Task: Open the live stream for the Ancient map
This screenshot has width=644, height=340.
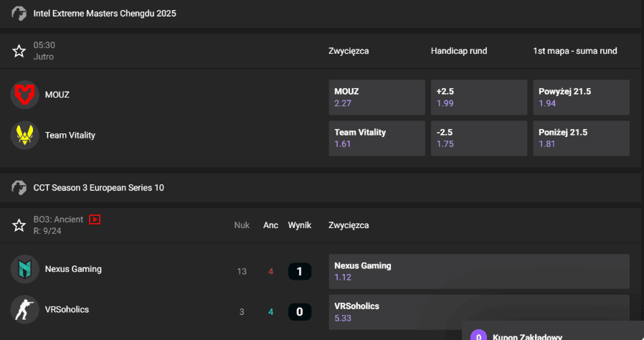Action: pos(95,219)
